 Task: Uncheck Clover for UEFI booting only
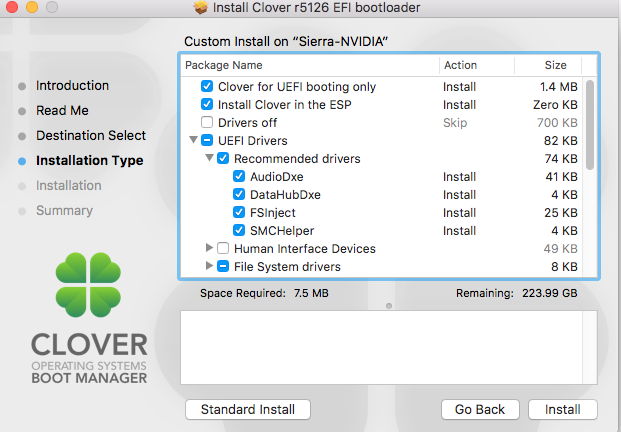click(x=207, y=86)
